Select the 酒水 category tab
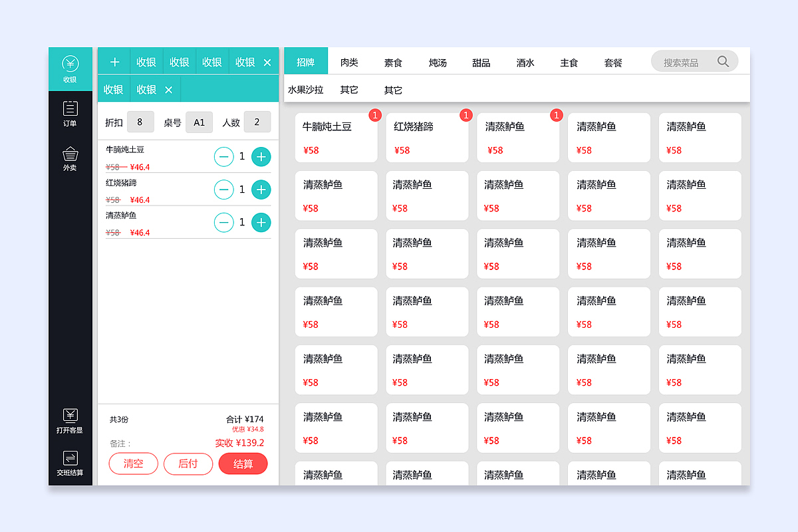Viewport: 798px width, 532px height. coord(525,62)
